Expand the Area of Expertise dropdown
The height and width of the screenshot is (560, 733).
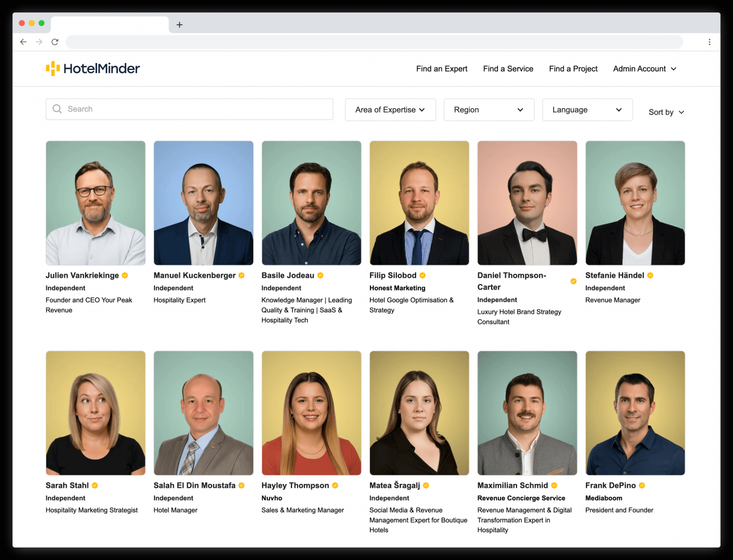pos(390,110)
